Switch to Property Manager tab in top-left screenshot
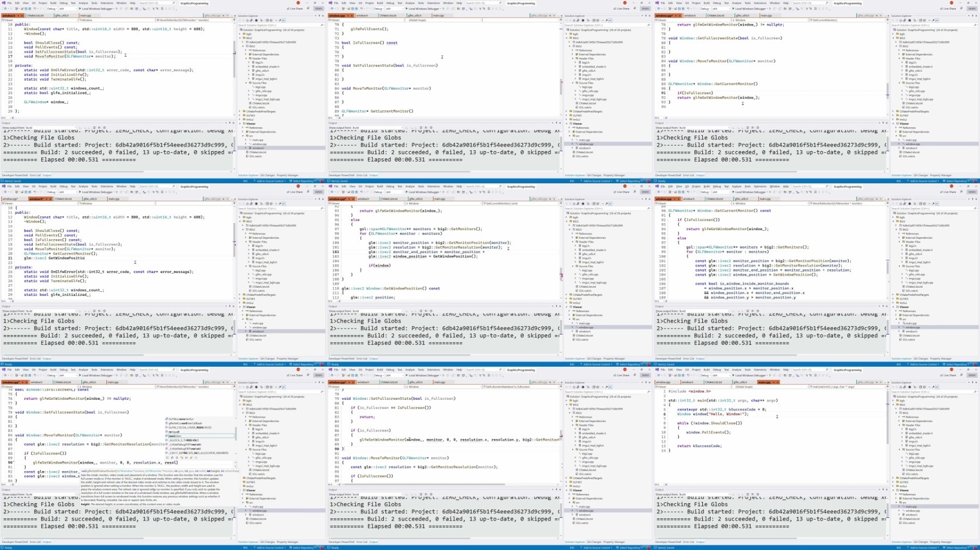This screenshot has width=980, height=550. pos(287,175)
